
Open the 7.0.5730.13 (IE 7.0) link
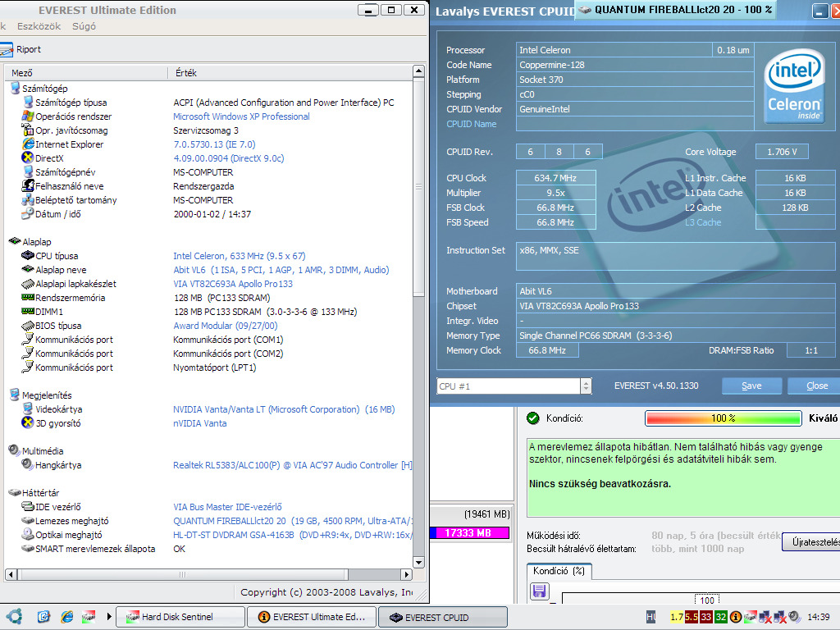pos(214,144)
